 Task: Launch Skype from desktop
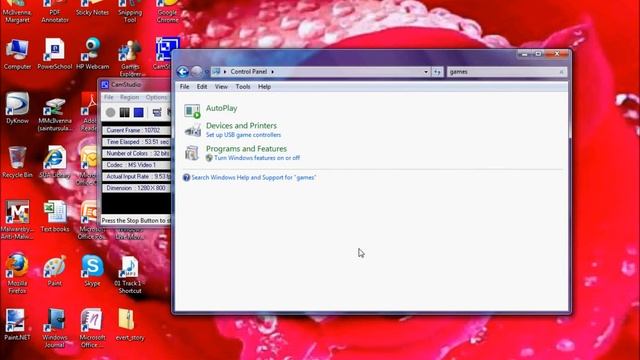(x=92, y=271)
